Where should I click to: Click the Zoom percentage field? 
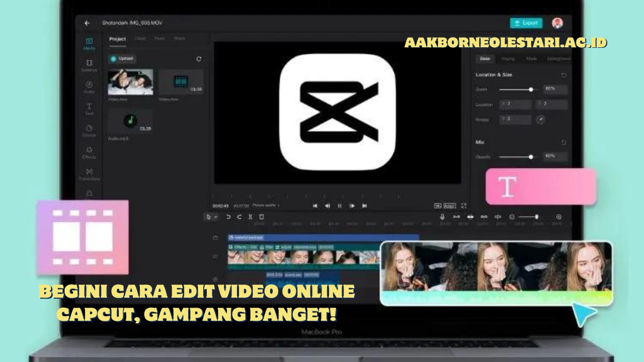pyautogui.click(x=555, y=89)
